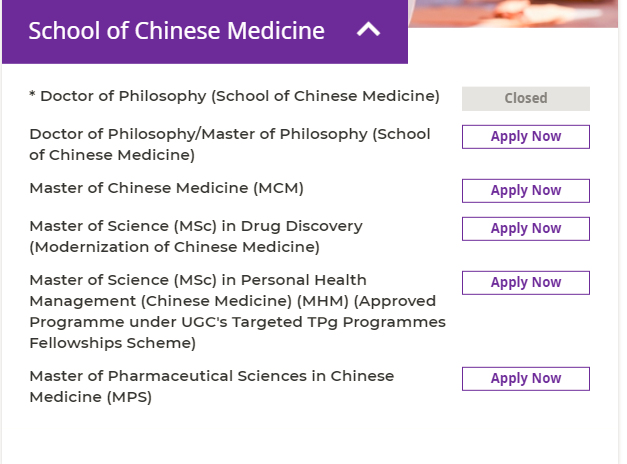The image size is (627, 464).
Task: Apply Now for MSc in Personal Health Management
Action: point(525,283)
